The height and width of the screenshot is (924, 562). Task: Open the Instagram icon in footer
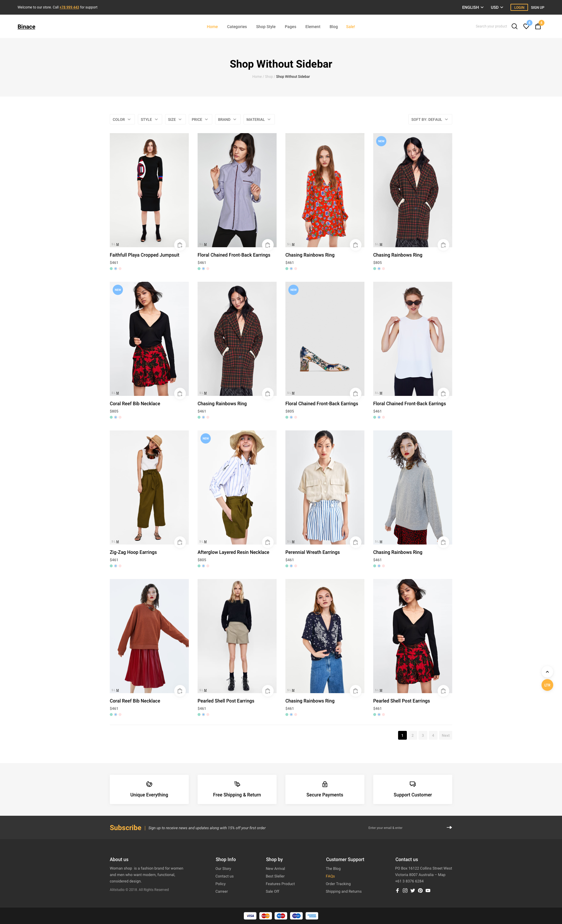click(x=405, y=890)
